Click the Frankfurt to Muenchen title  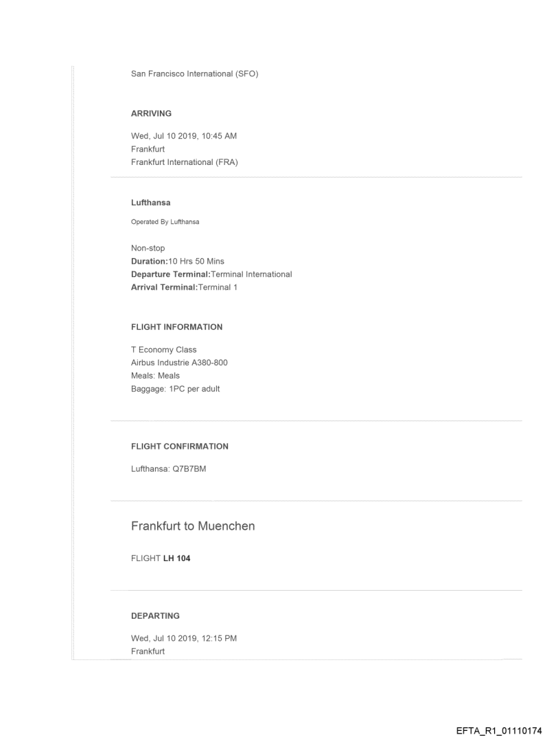click(193, 527)
